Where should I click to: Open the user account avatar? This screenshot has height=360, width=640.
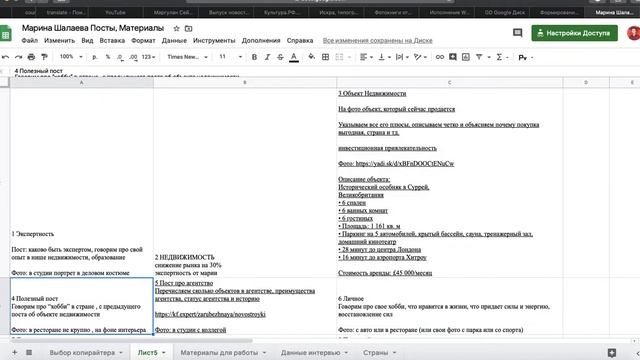point(633,33)
